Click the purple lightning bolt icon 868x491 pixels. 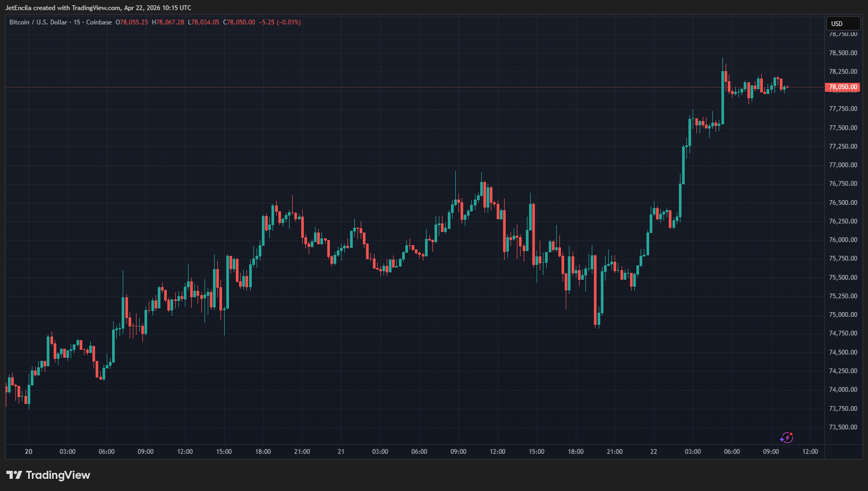click(x=786, y=437)
